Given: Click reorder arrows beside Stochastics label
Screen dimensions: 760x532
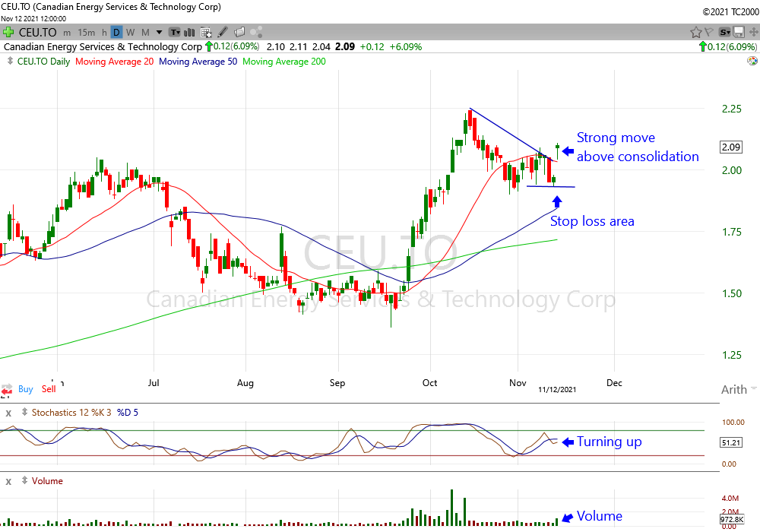Looking at the screenshot, I should point(24,413).
